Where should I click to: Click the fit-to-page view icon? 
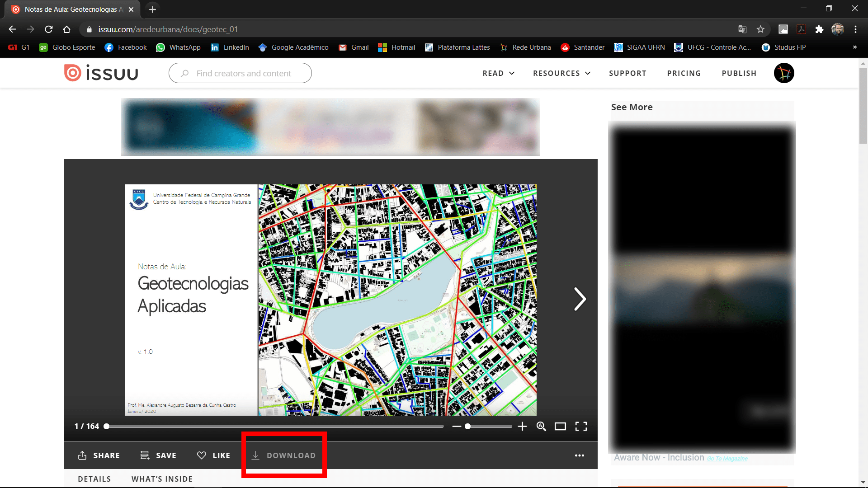tap(561, 426)
